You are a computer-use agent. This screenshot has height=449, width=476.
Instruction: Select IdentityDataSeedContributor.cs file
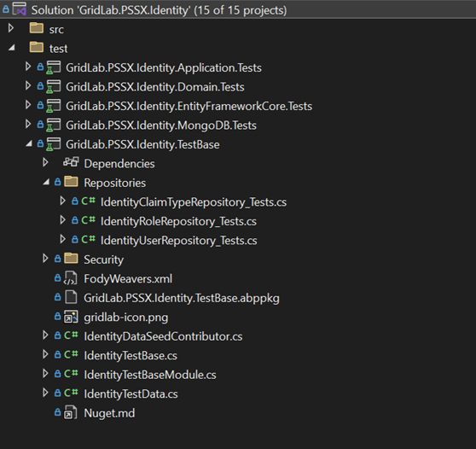(163, 336)
